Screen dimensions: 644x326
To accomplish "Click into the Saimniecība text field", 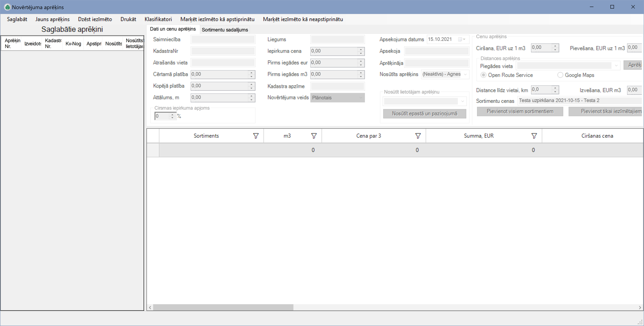I will [222, 39].
